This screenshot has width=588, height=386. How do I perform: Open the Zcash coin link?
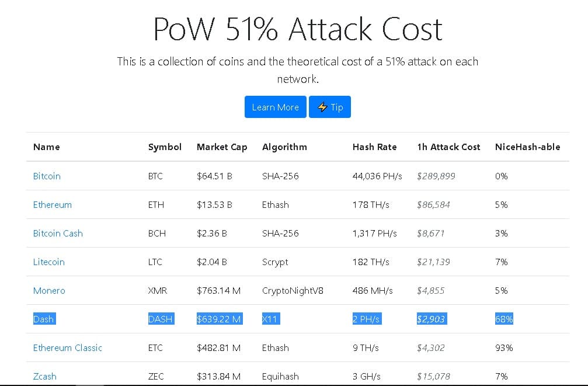tap(45, 376)
